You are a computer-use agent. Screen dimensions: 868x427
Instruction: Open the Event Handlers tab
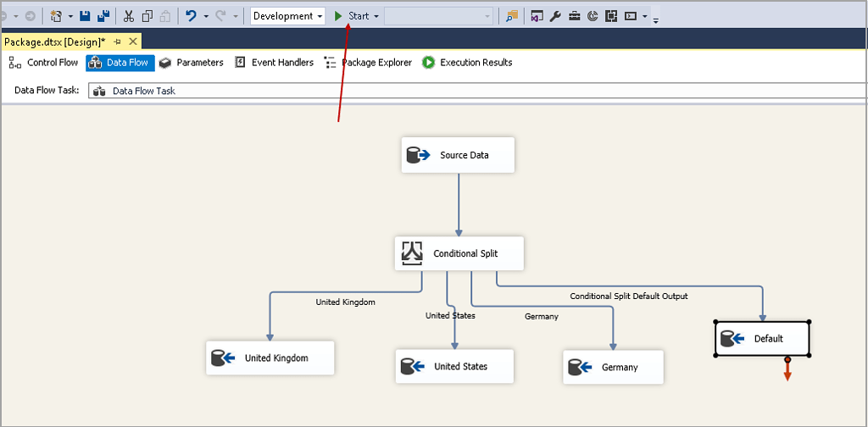tap(274, 63)
